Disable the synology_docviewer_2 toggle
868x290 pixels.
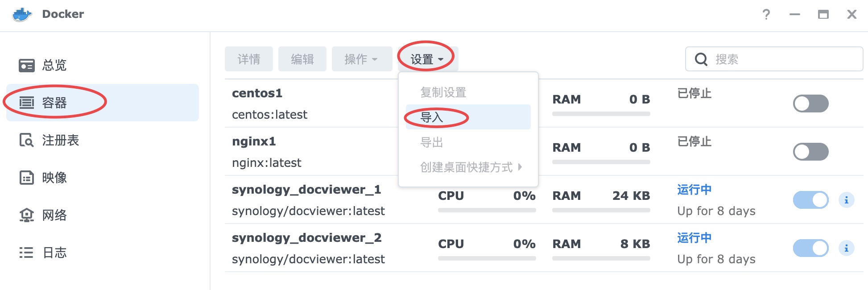810,249
